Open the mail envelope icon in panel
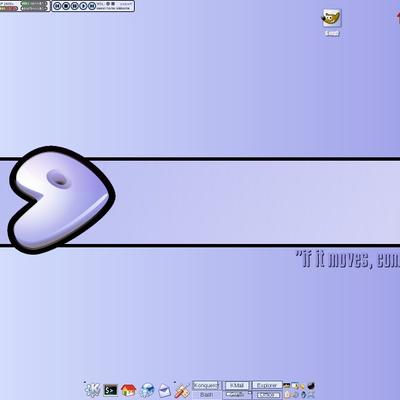400x400 pixels. tap(164, 390)
